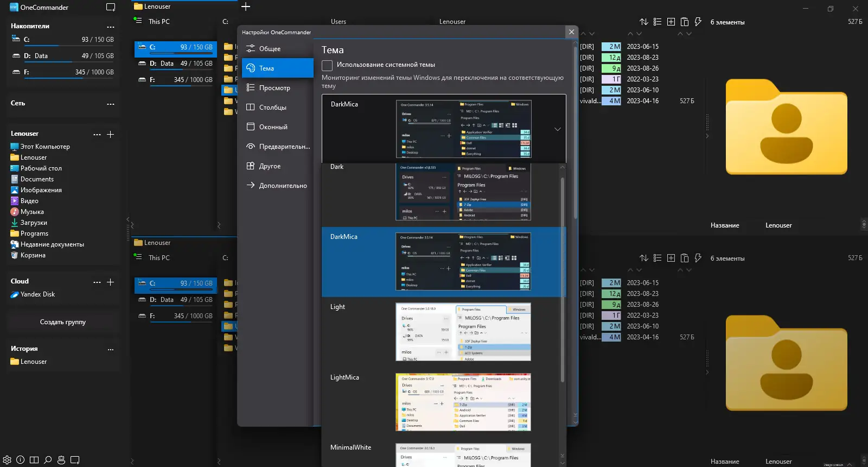Open Lenouser group three-dot menu
868x467 pixels.
coord(97,134)
